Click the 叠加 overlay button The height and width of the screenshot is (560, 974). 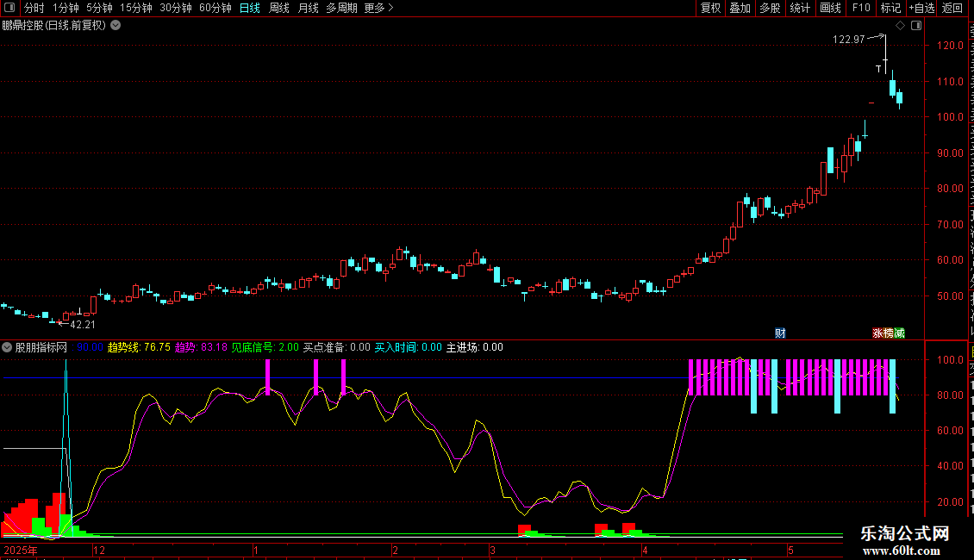(740, 8)
